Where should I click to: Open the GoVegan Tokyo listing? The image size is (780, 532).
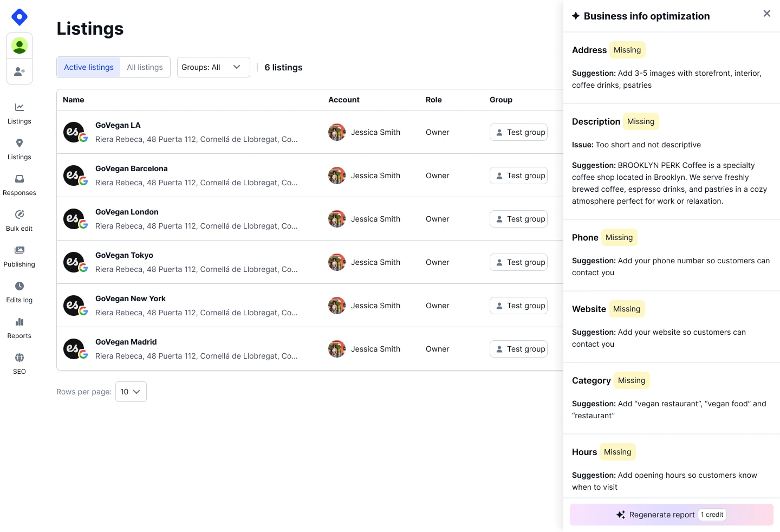coord(124,255)
